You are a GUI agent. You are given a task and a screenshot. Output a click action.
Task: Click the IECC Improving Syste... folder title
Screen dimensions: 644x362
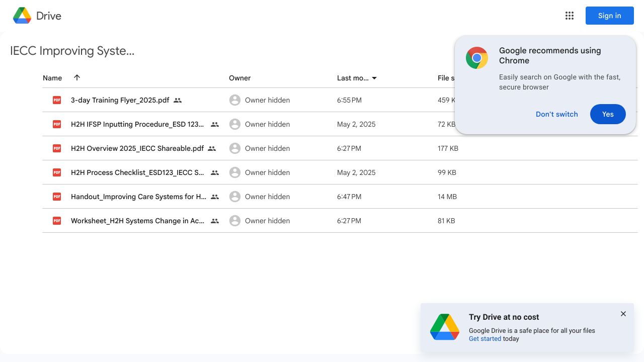[72, 51]
